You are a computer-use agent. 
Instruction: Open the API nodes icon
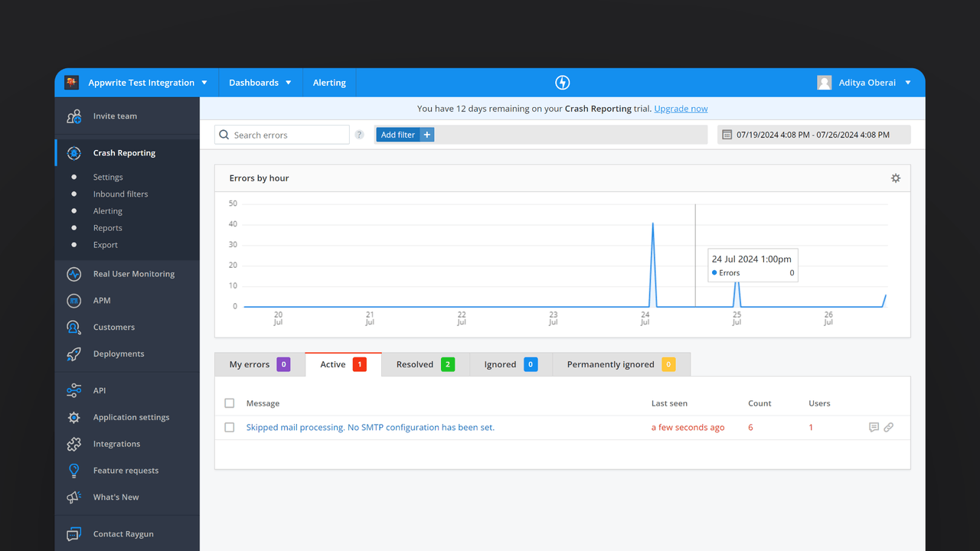coord(74,390)
